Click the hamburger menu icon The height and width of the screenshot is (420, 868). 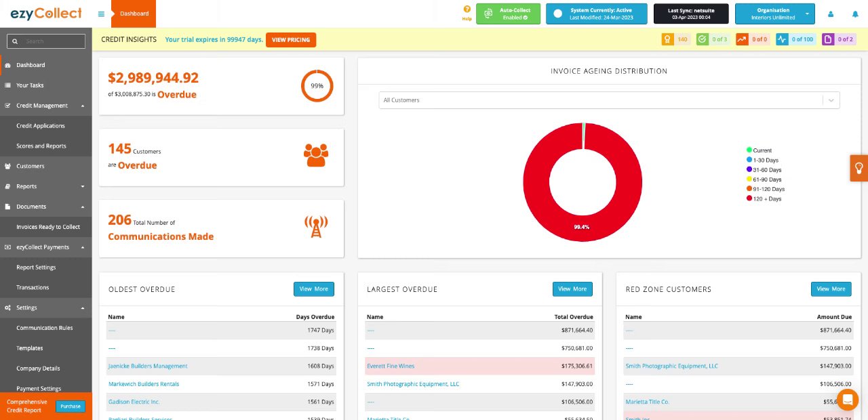pos(101,14)
